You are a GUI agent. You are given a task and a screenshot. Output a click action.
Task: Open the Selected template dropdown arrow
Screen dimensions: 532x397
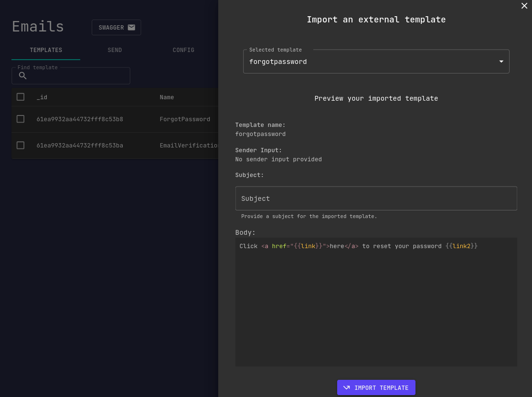click(501, 62)
